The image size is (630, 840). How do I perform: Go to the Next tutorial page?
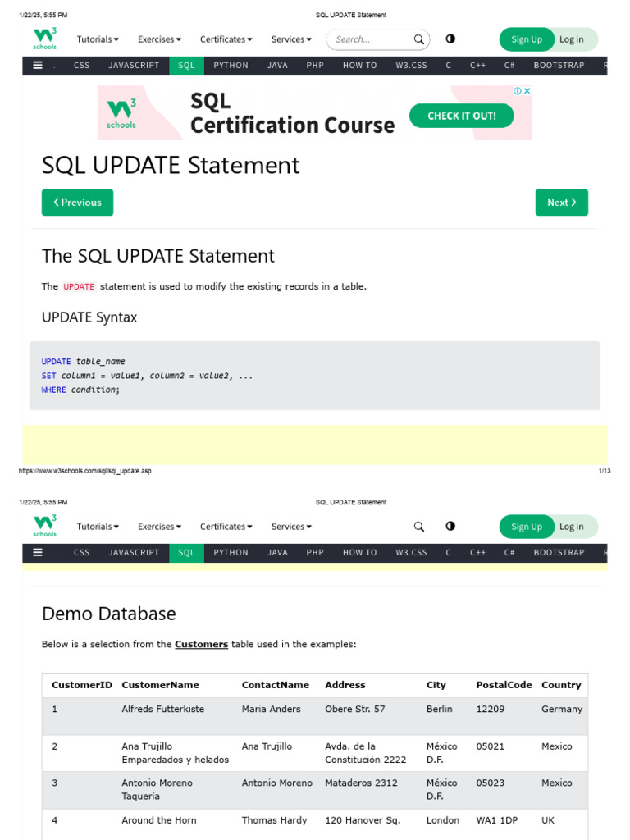562,203
